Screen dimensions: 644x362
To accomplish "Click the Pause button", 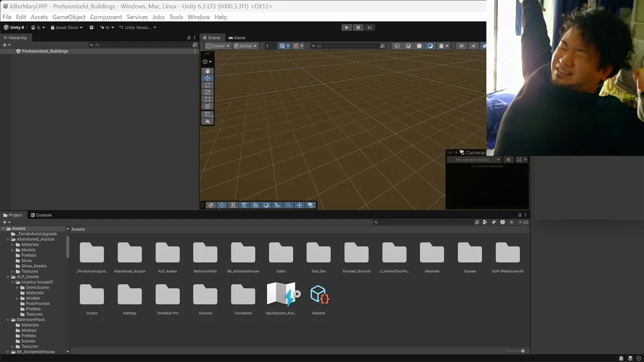I will tap(358, 28).
